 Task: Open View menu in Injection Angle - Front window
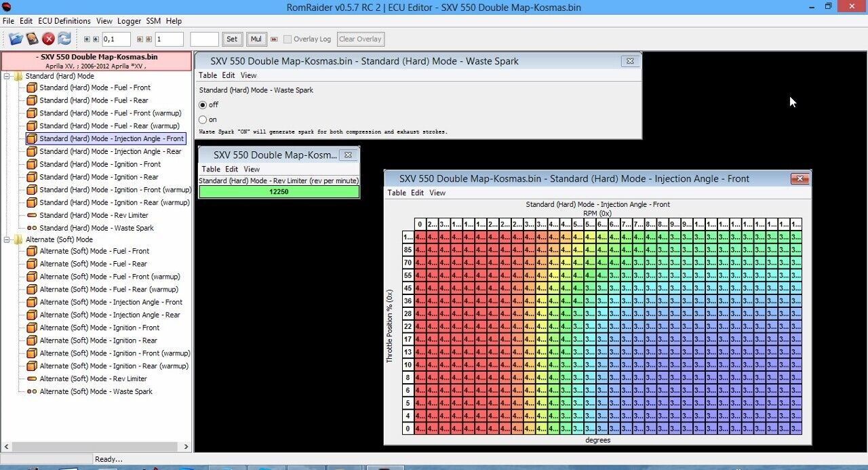438,193
